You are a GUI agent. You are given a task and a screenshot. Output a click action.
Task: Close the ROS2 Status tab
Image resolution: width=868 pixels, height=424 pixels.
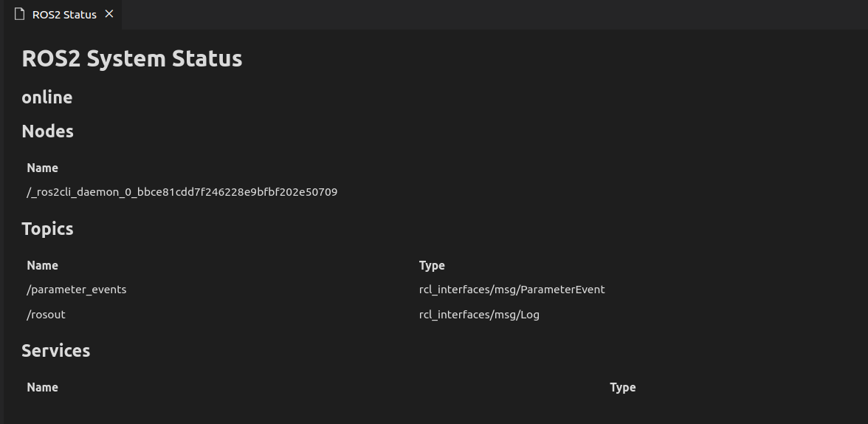109,14
